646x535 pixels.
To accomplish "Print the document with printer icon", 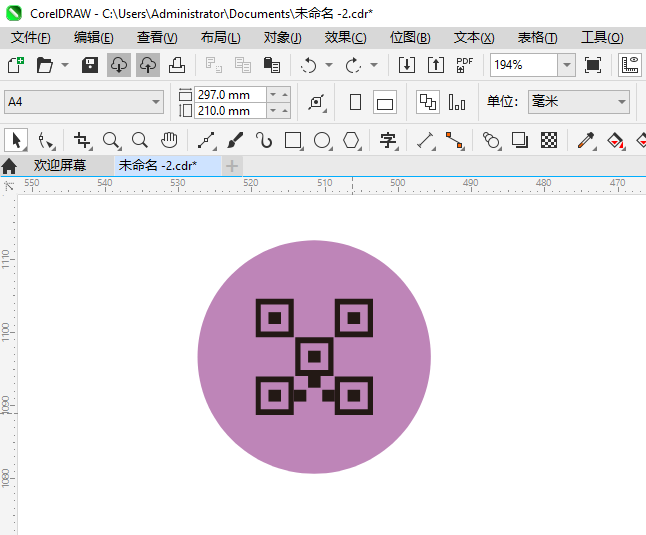I will point(177,65).
